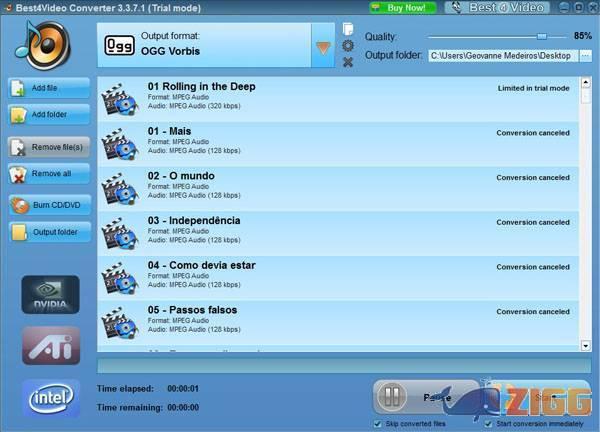This screenshot has height=432, width=600.
Task: Click the Remove all button
Action: [49, 174]
